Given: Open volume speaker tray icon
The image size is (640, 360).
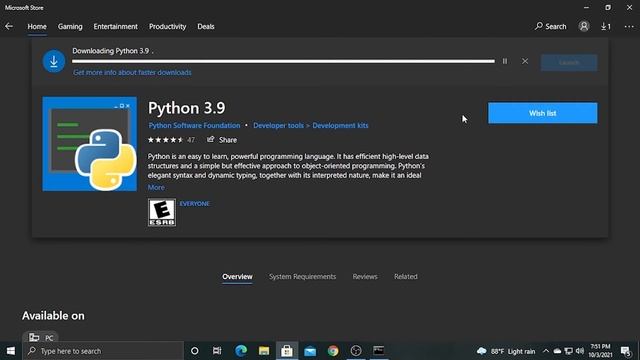Looking at the screenshot, I should click(x=580, y=351).
